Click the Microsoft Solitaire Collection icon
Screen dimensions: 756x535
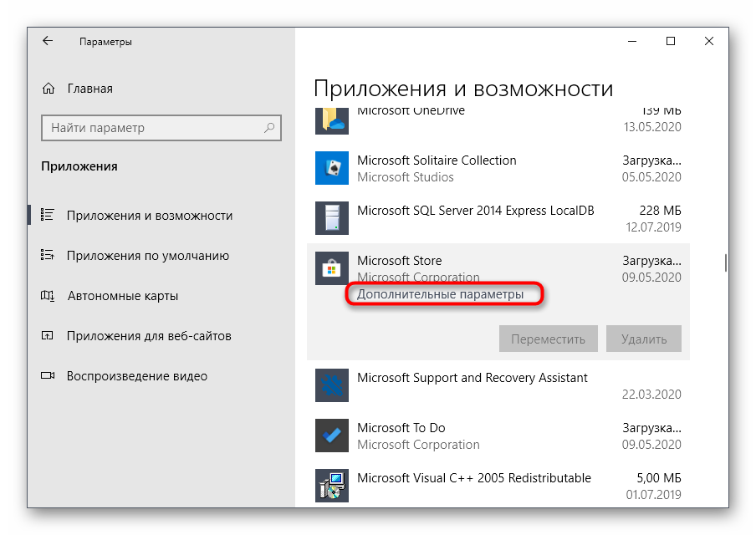[x=331, y=168]
